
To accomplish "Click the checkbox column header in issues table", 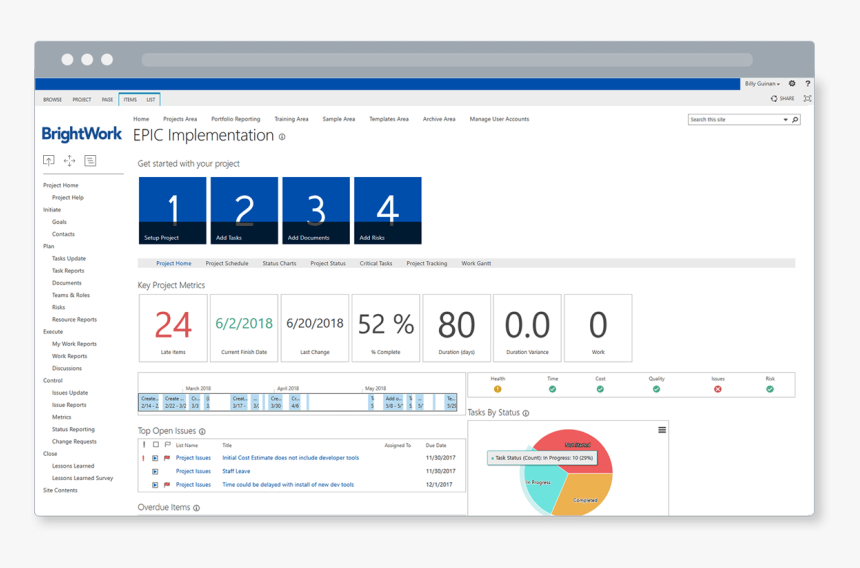I will pos(156,445).
